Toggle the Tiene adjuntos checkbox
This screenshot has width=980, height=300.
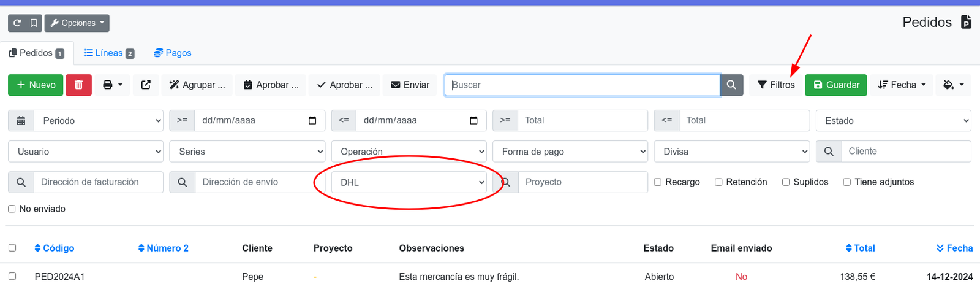coord(846,182)
